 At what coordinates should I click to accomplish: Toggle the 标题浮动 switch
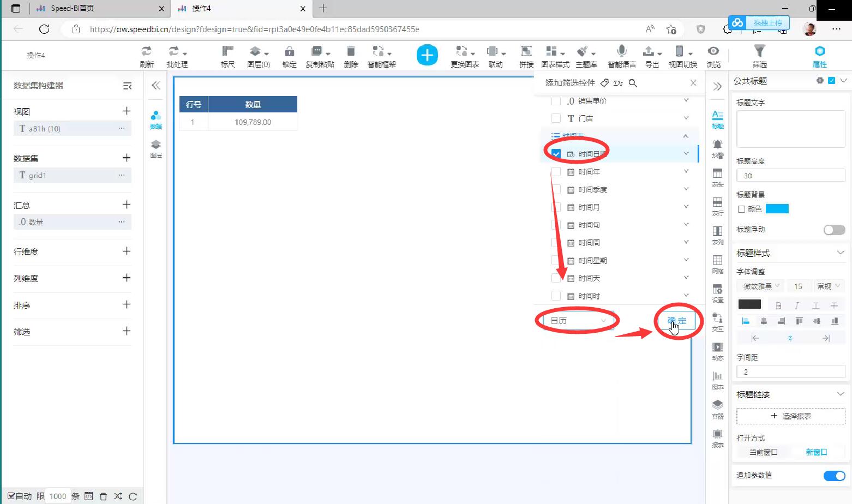[834, 230]
